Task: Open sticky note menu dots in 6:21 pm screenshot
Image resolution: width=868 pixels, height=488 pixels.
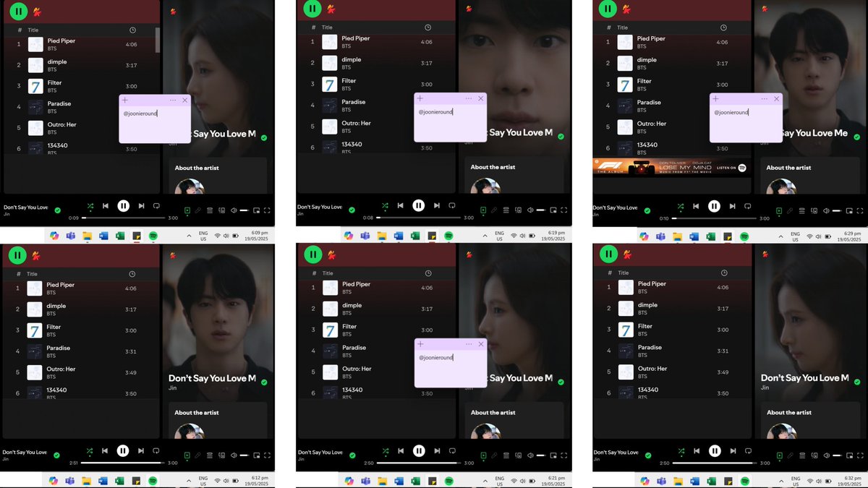Action: point(468,344)
